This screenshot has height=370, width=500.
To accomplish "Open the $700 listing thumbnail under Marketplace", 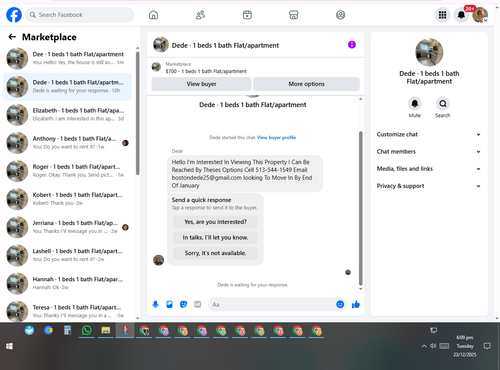I will coord(156,67).
